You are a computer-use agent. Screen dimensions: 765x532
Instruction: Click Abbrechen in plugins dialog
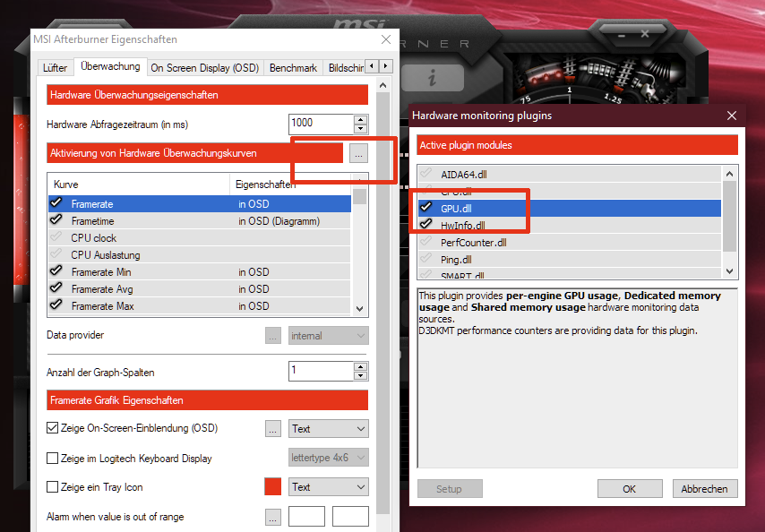[705, 489]
